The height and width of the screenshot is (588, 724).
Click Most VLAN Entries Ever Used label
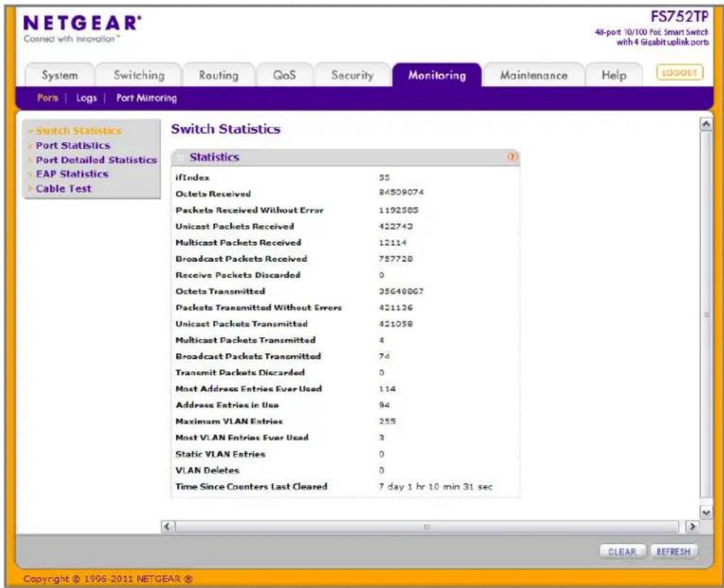tap(242, 437)
